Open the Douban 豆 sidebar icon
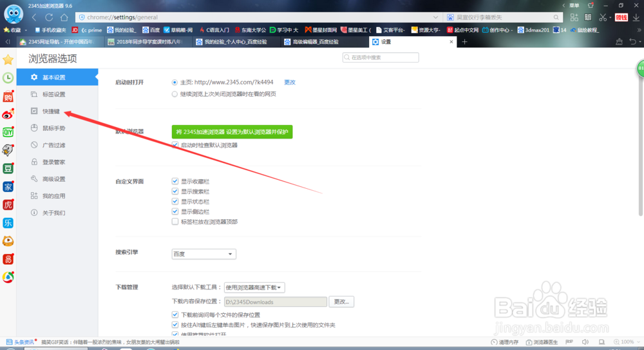644x350 pixels. (8, 168)
